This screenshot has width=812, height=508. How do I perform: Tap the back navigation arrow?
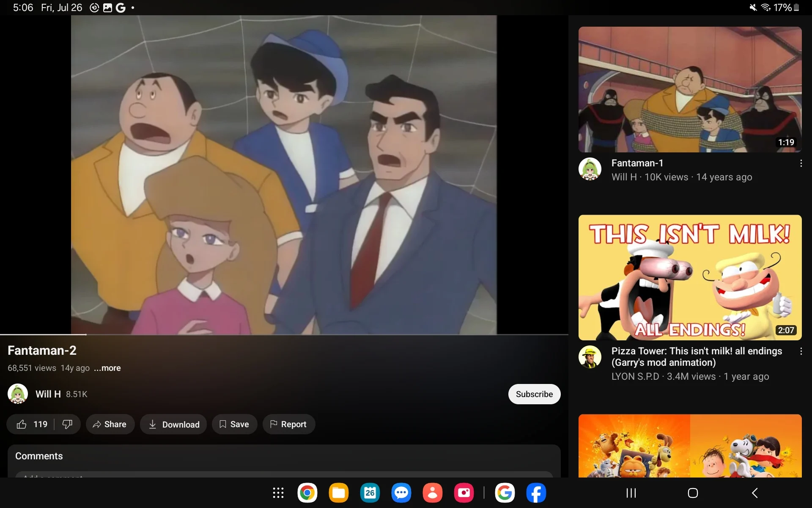coord(754,493)
